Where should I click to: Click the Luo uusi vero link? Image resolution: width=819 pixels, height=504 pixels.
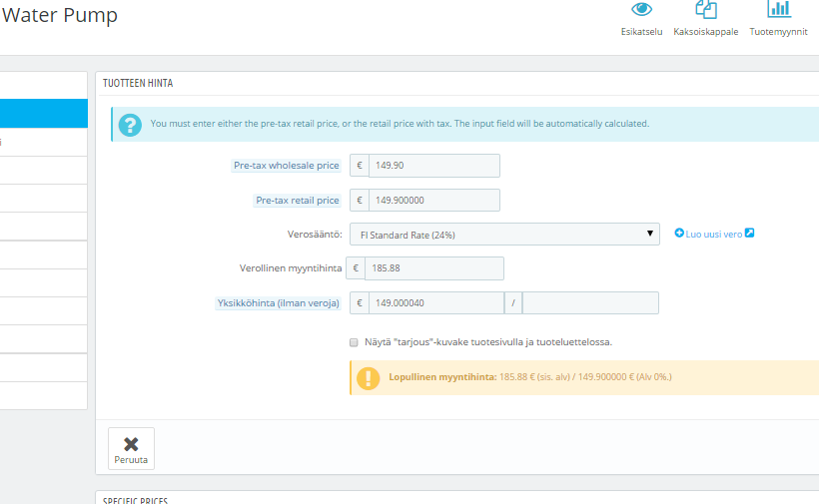713,235
